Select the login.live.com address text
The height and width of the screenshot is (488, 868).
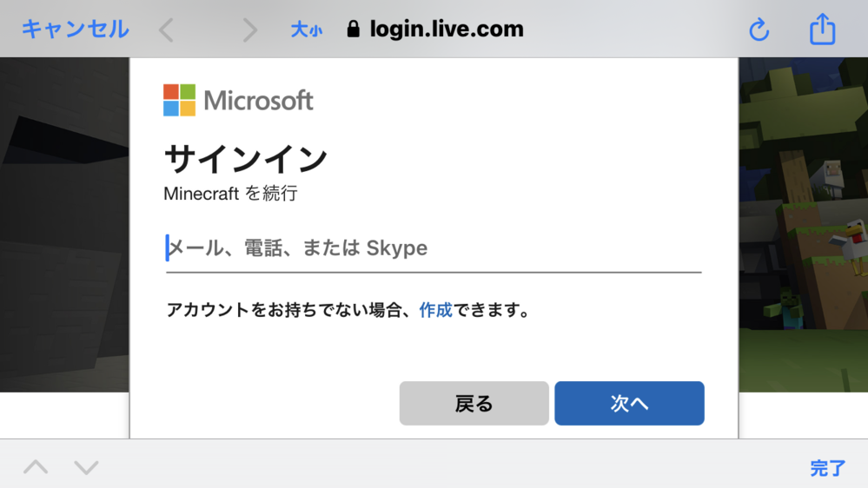click(x=447, y=29)
